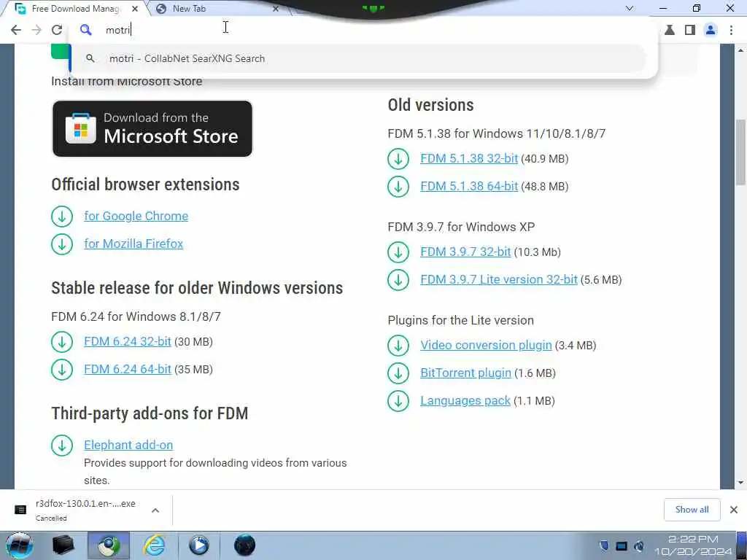Open the BitTorrent plugin link
Screen dimensions: 747x560
point(465,373)
